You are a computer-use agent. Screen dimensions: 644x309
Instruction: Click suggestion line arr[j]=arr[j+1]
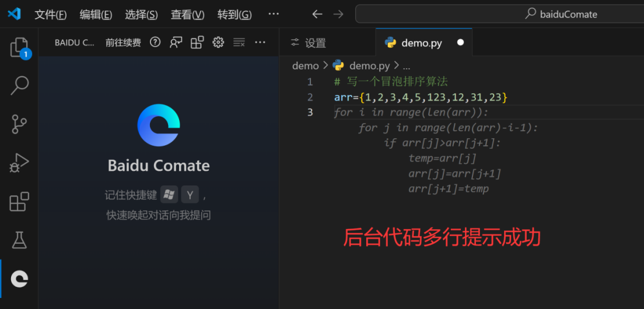click(454, 174)
